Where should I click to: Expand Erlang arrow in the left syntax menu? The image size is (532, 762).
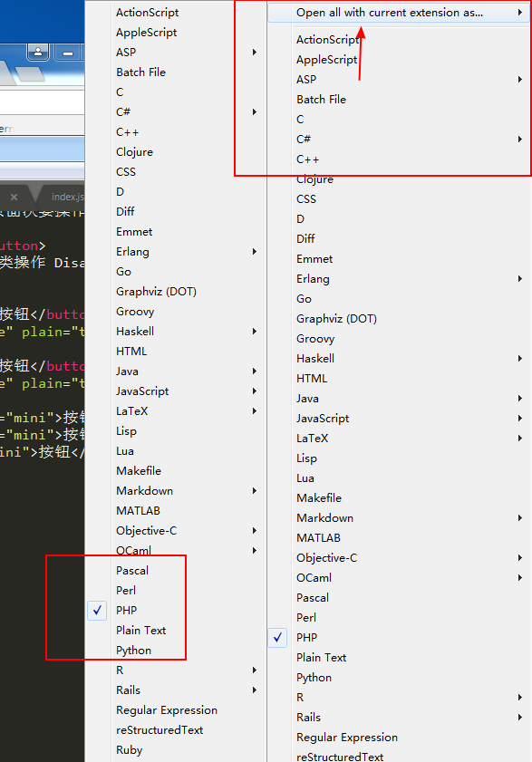point(255,251)
